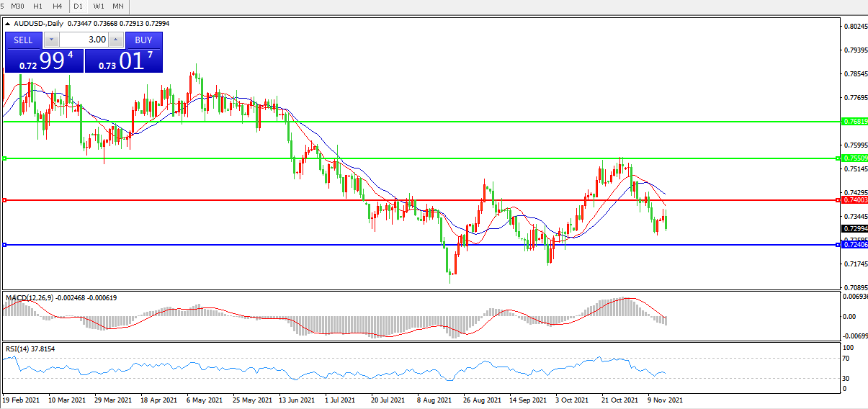
Task: Click the BUY button
Action: [x=143, y=40]
